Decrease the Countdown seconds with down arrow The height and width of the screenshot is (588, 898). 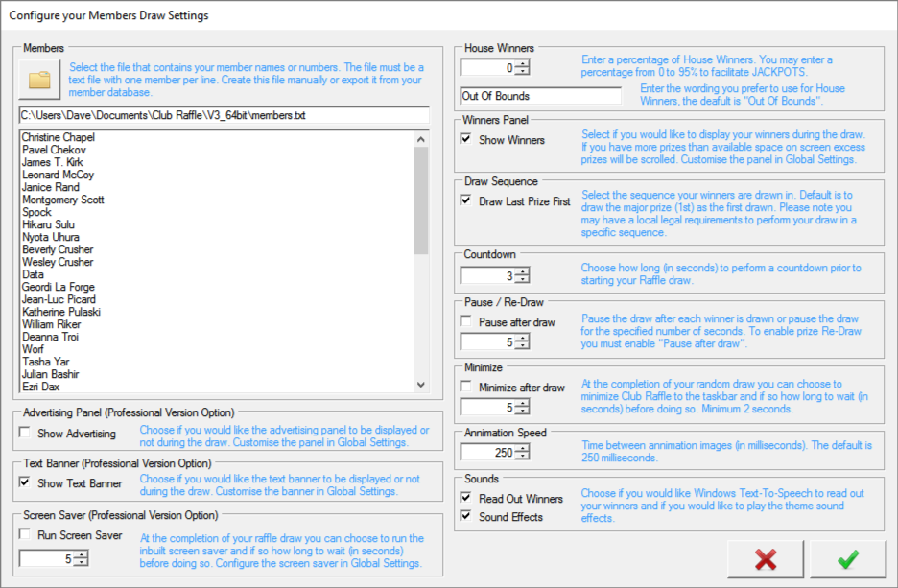[x=522, y=280]
